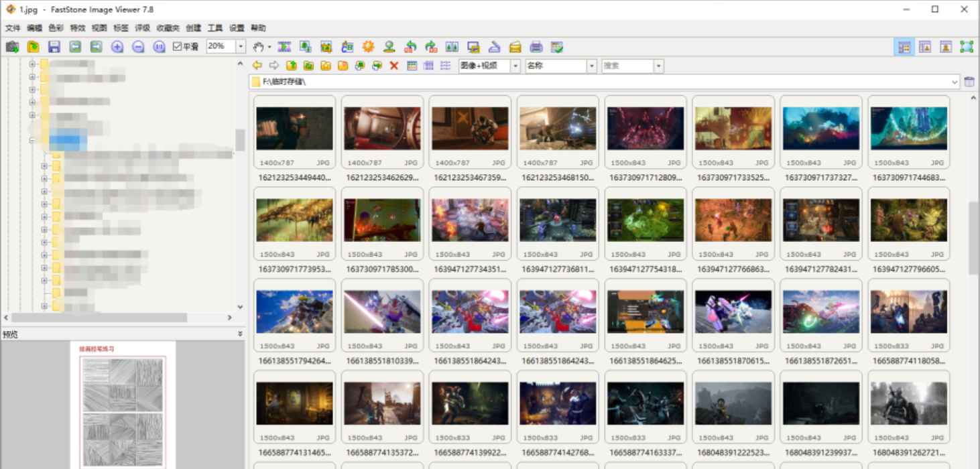Open the Settings gear icon
The width and height of the screenshot is (980, 469).
(369, 46)
